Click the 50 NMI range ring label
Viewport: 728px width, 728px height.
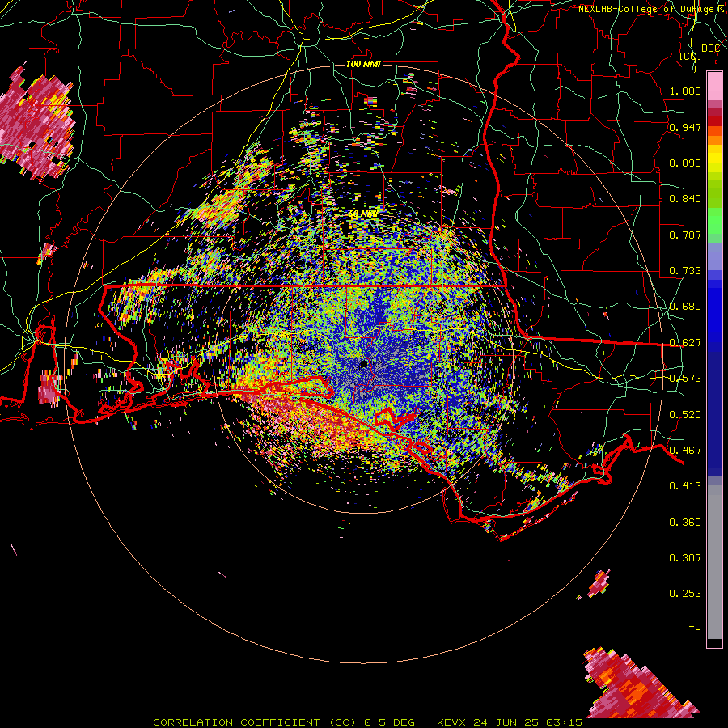(x=363, y=214)
